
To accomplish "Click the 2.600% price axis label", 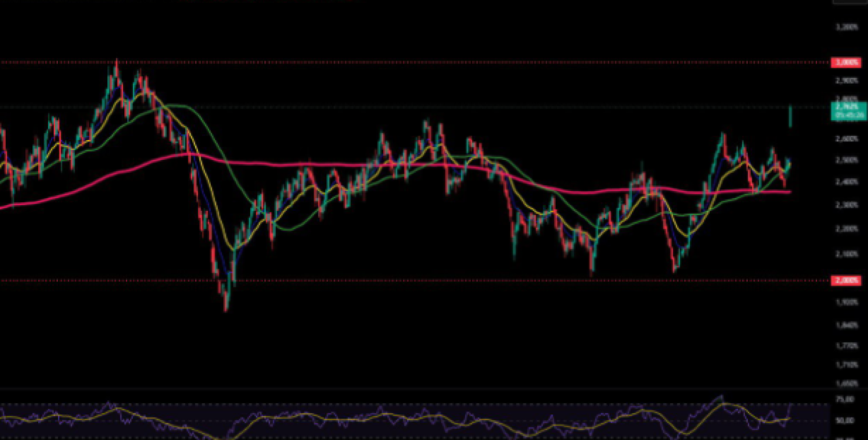I will [x=847, y=139].
